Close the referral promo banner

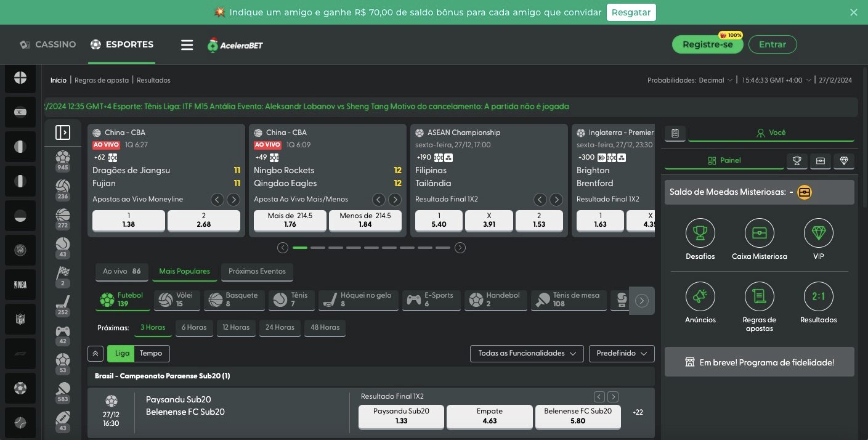pos(854,12)
